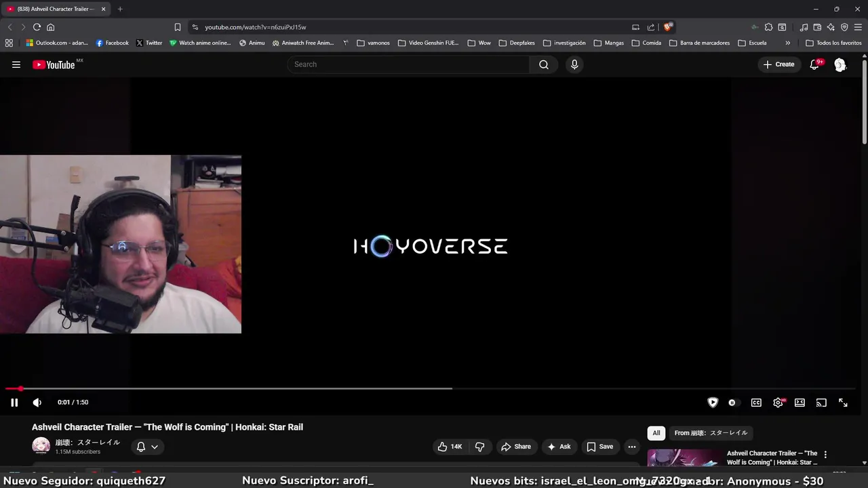
Task: Open the YouTube guide hamburger menu
Action: [16, 64]
